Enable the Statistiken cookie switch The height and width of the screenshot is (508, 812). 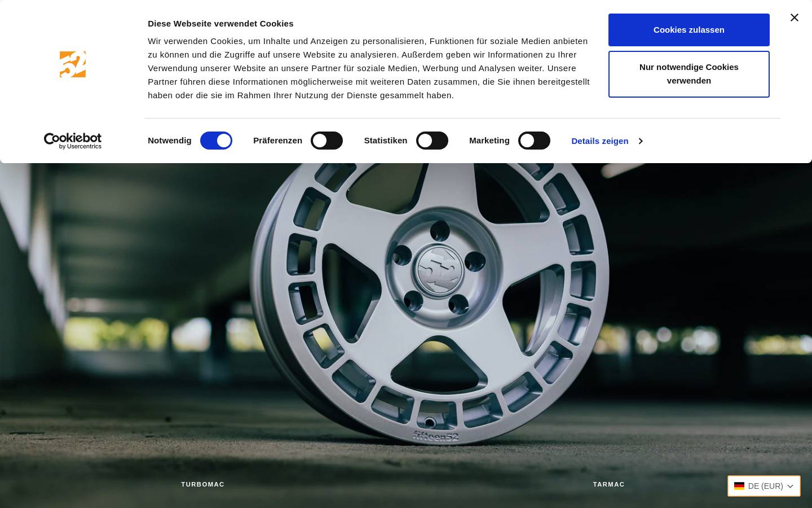click(x=432, y=141)
